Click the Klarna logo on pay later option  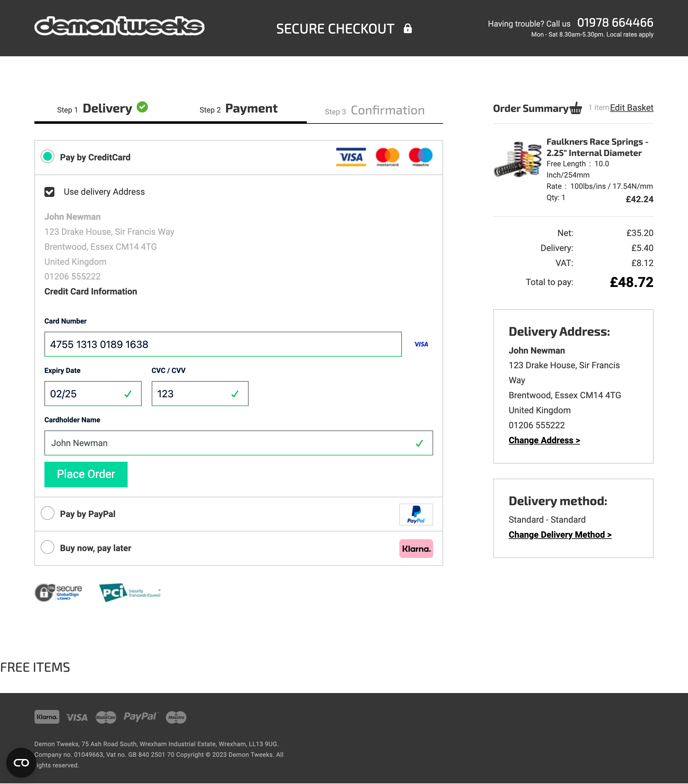click(416, 548)
